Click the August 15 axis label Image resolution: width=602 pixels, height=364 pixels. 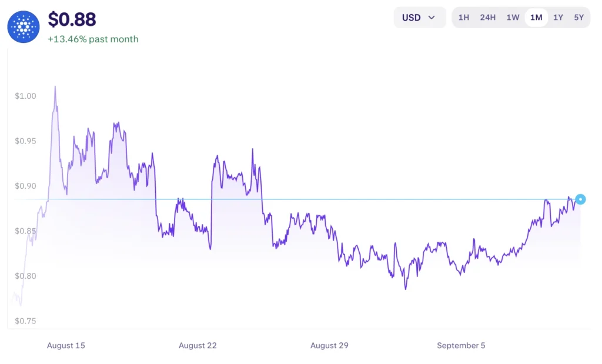66,346
